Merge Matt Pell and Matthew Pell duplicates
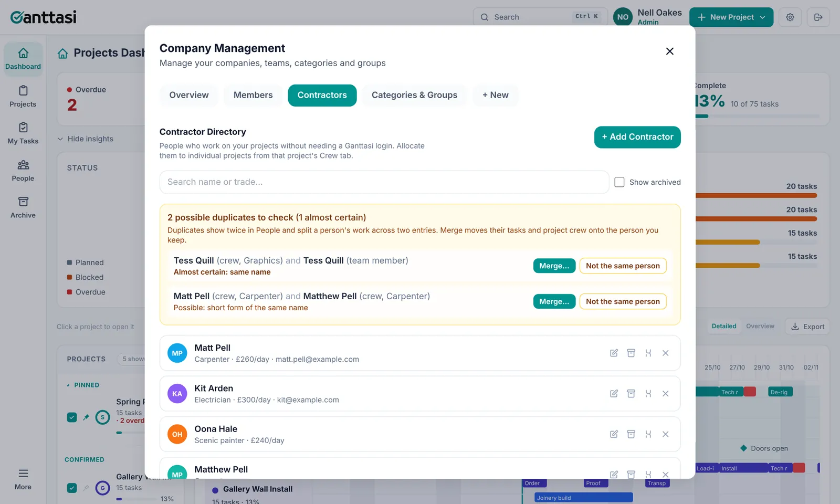 (554, 302)
